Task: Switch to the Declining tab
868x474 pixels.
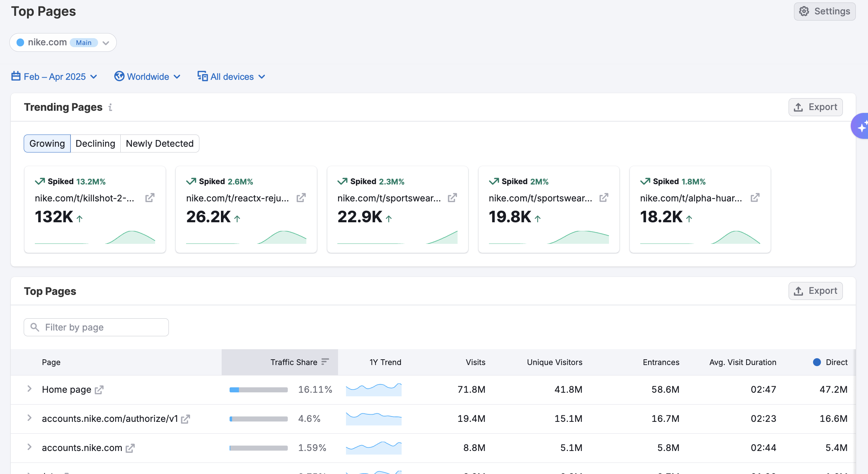Action: [x=95, y=143]
